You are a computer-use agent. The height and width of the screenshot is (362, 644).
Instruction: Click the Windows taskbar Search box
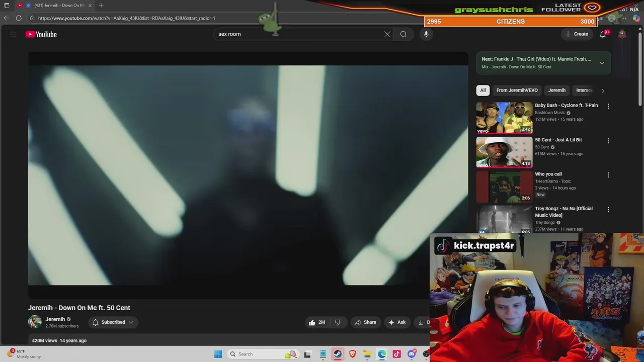(x=263, y=354)
